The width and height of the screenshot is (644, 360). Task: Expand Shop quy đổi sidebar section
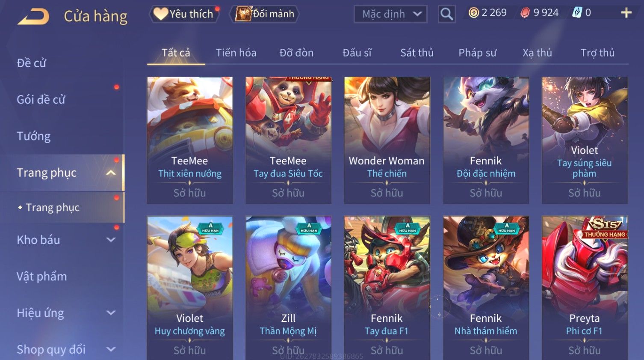pos(111,349)
